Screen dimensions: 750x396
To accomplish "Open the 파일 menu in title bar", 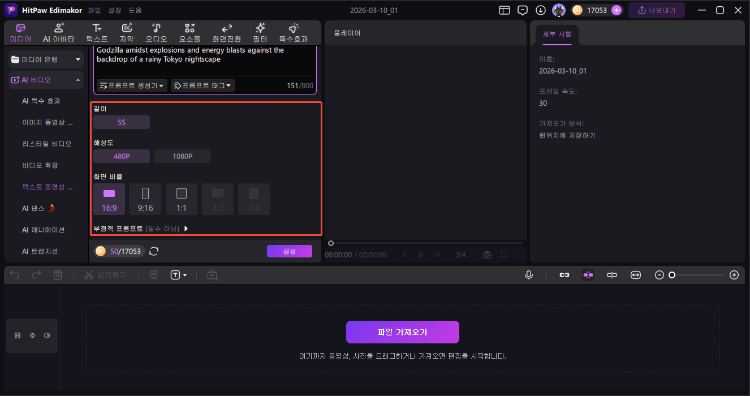I will (x=95, y=10).
